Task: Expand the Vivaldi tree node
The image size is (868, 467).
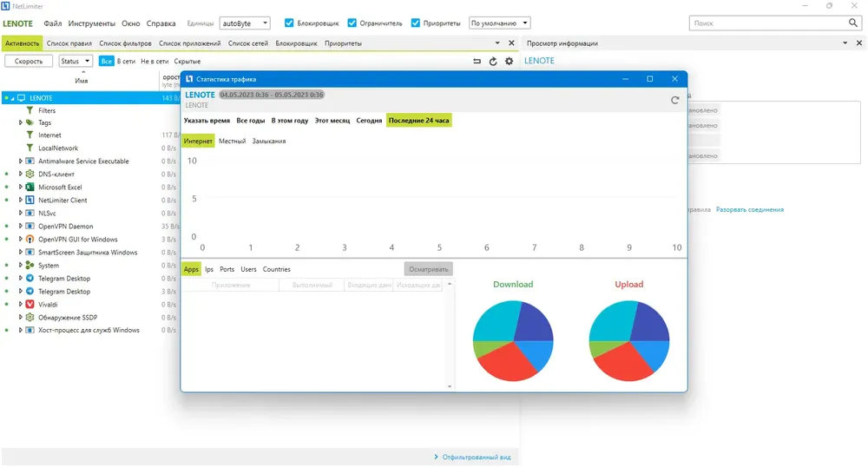Action: point(21,305)
